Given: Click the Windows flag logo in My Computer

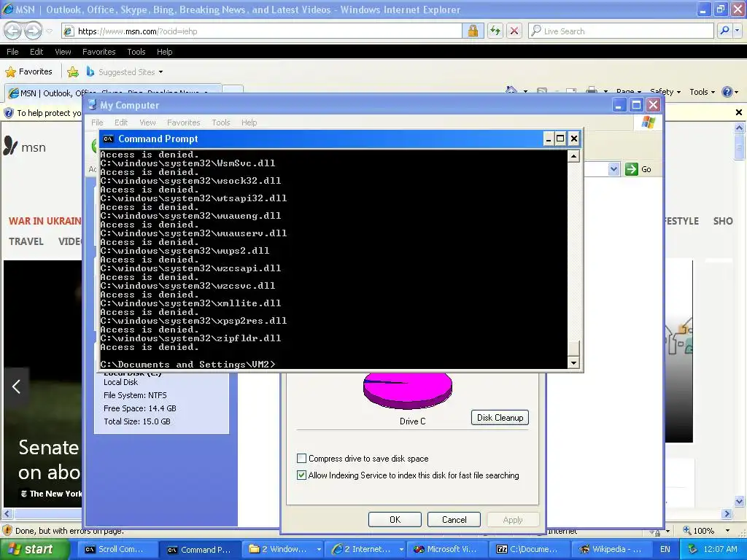Looking at the screenshot, I should [x=648, y=122].
